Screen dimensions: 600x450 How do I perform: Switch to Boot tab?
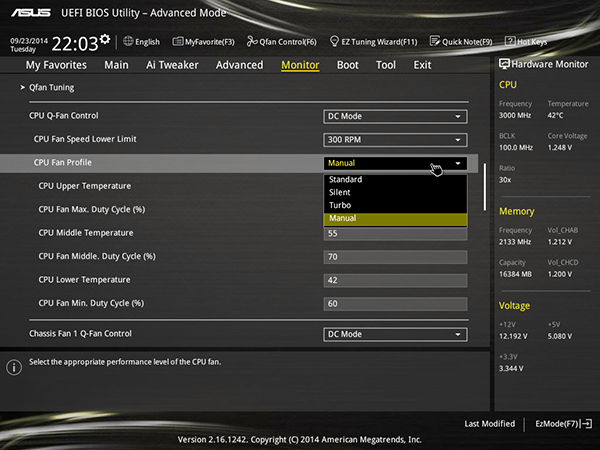click(348, 65)
